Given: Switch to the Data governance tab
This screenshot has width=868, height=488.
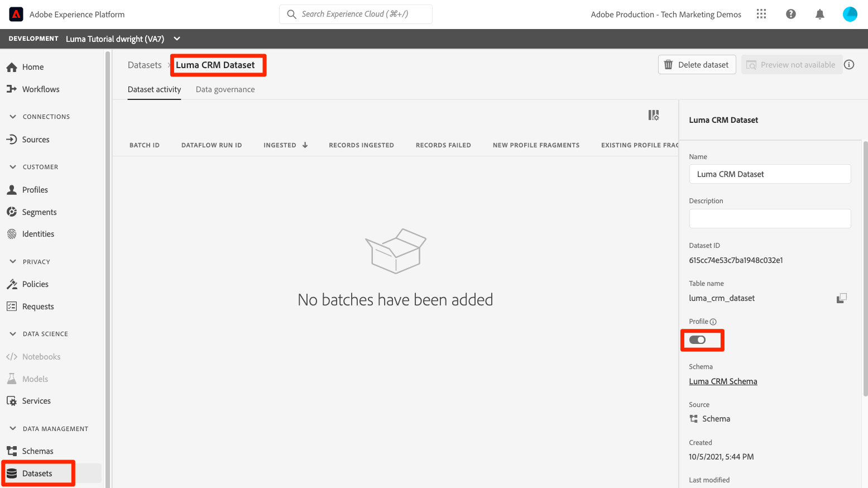Looking at the screenshot, I should tap(225, 89).
